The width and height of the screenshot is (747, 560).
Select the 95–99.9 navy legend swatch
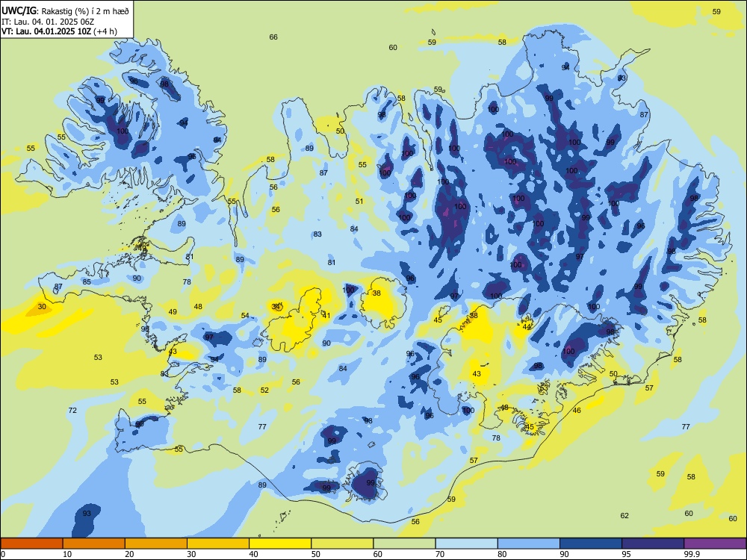point(653,544)
